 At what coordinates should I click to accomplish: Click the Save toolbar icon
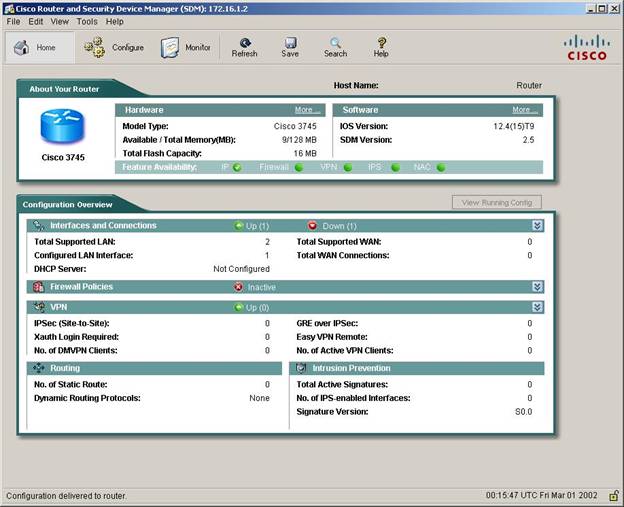click(290, 43)
